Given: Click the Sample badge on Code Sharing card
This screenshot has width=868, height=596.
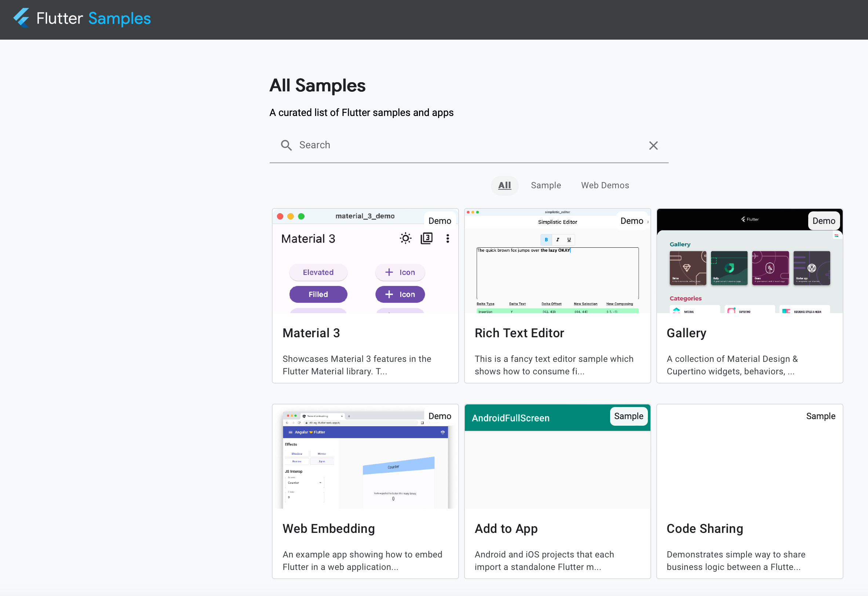Looking at the screenshot, I should tap(821, 416).
